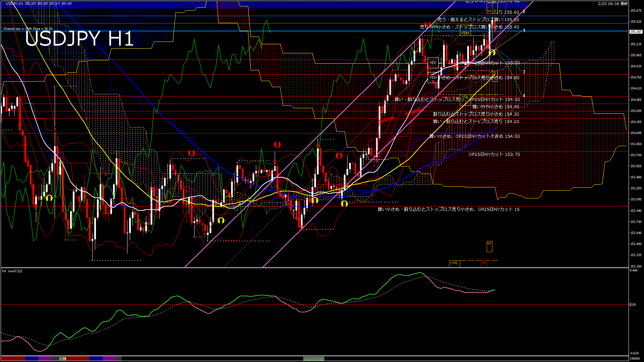The image size is (644, 362).
Task: Click the USDJPY H1 chart title
Action: pos(79,39)
